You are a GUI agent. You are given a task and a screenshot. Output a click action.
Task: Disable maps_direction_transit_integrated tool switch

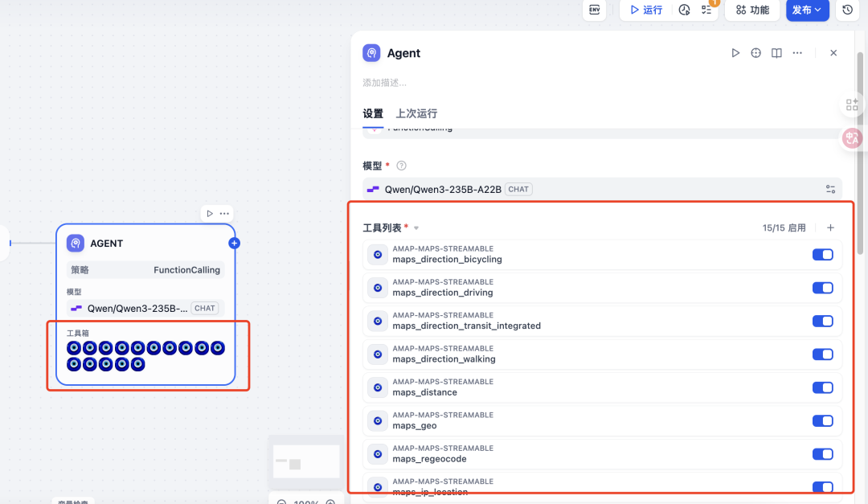pyautogui.click(x=823, y=322)
